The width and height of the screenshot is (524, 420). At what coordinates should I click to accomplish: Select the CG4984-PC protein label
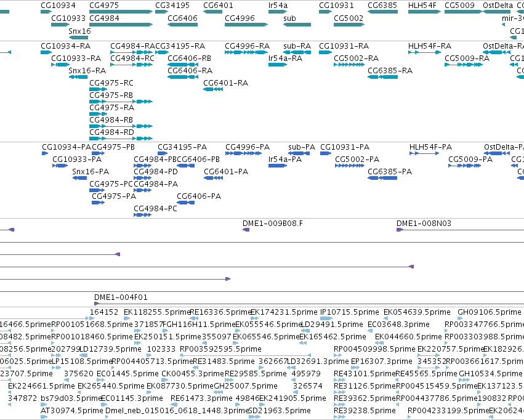pyautogui.click(x=155, y=209)
